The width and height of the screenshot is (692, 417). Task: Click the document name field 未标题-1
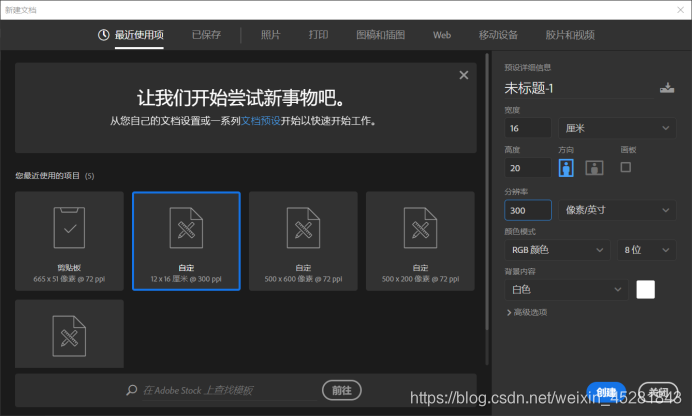[x=579, y=88]
